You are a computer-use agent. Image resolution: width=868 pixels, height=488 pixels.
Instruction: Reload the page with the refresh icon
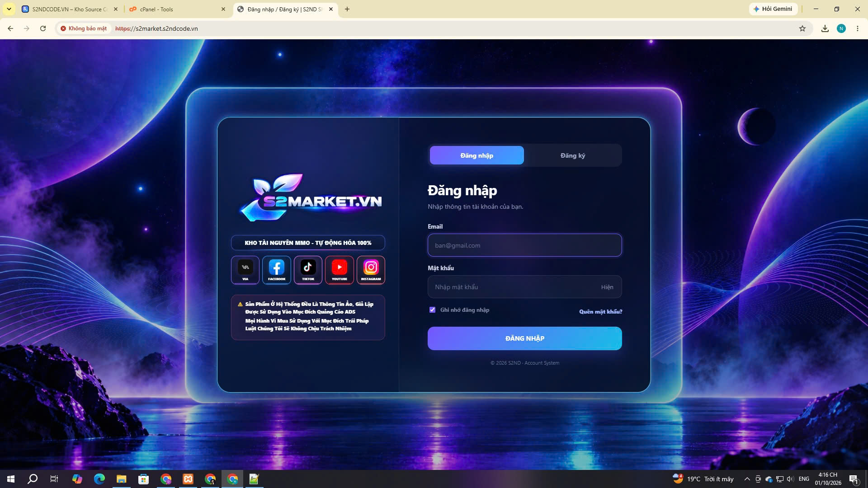click(x=43, y=28)
